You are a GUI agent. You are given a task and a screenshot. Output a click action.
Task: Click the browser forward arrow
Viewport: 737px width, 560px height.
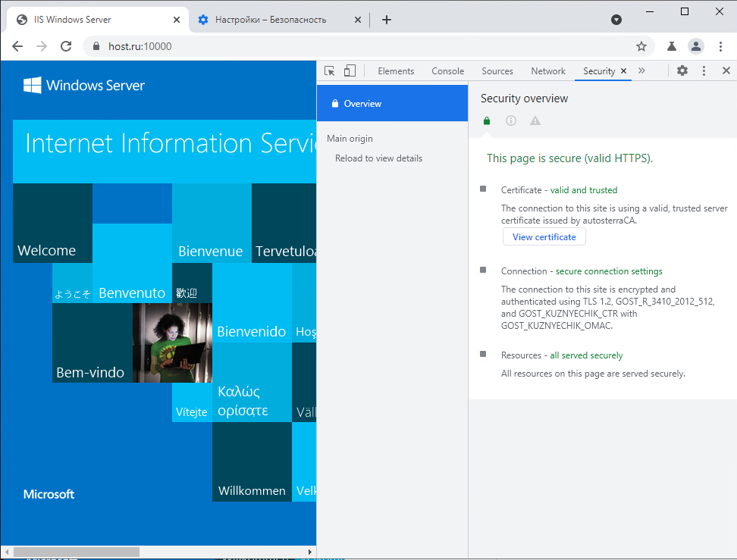pyautogui.click(x=42, y=46)
